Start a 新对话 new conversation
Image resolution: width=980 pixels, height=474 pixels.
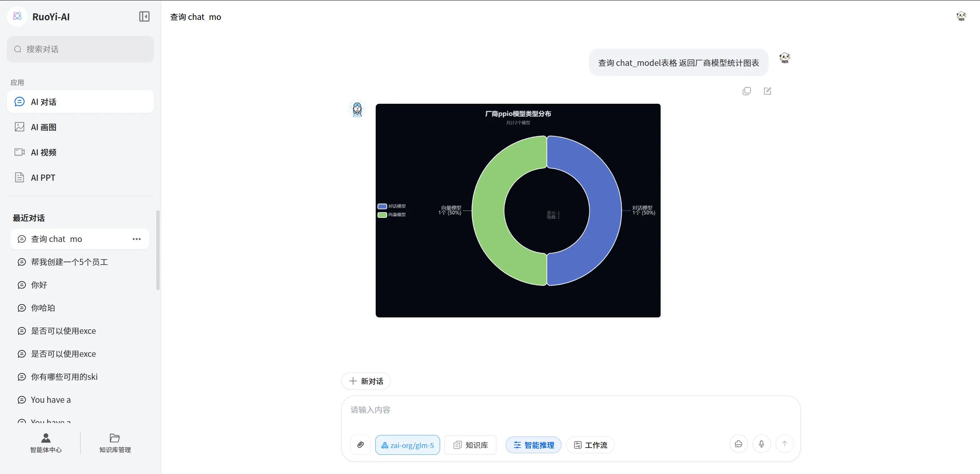point(366,381)
